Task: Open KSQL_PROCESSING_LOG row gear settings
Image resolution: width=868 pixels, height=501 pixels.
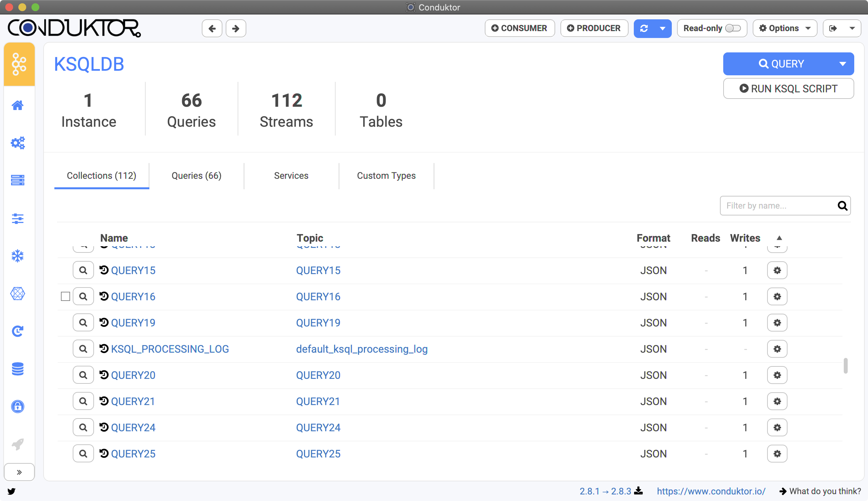Action: point(777,348)
